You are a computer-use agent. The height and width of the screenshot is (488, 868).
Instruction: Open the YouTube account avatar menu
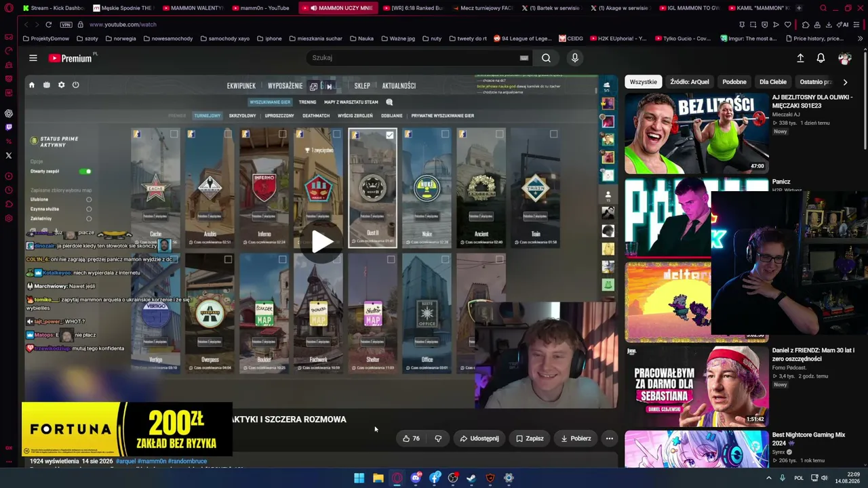pos(844,58)
